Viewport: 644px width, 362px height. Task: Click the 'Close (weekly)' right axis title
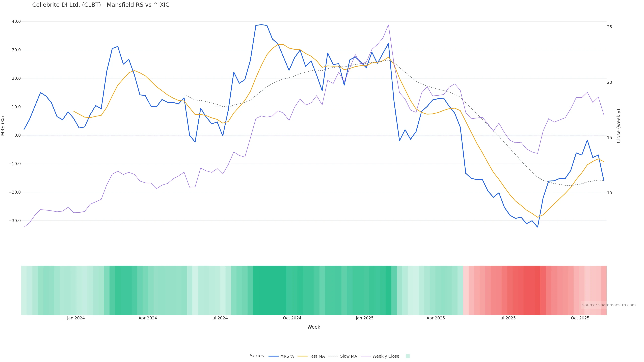pos(619,126)
